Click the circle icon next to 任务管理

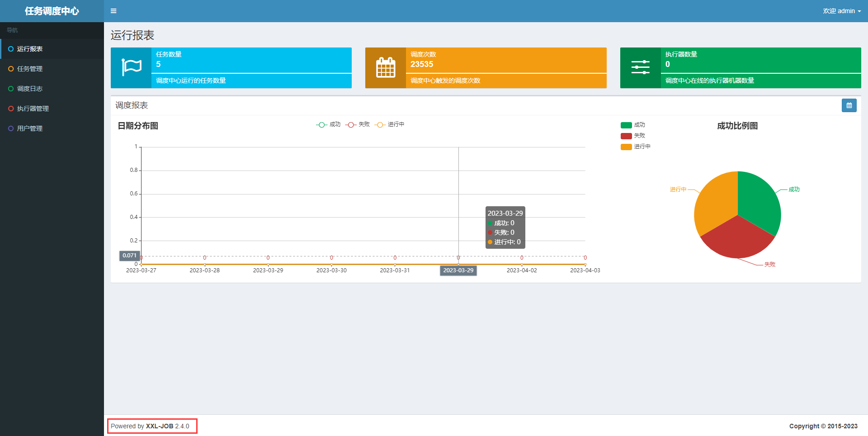pyautogui.click(x=11, y=69)
